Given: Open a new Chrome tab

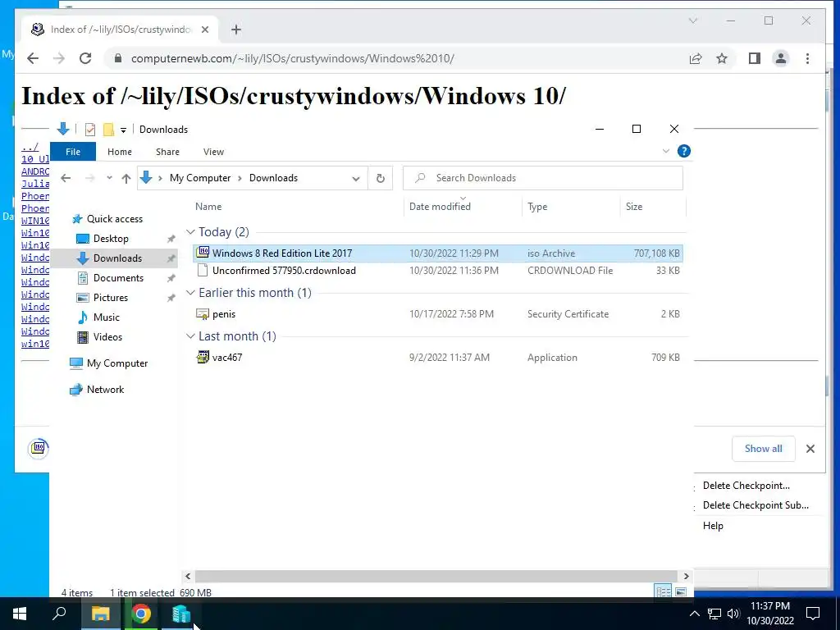Looking at the screenshot, I should point(236,30).
